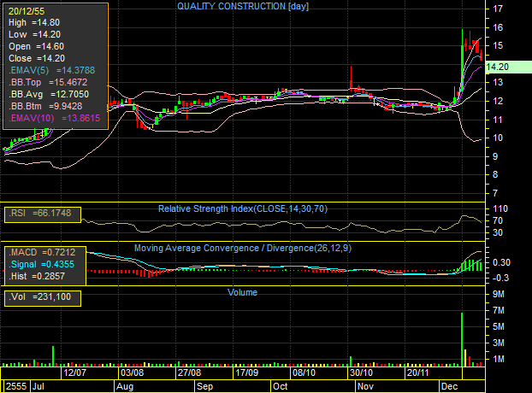Click the High =14.80 value
Screen dimensions: 532x393
tap(34, 23)
